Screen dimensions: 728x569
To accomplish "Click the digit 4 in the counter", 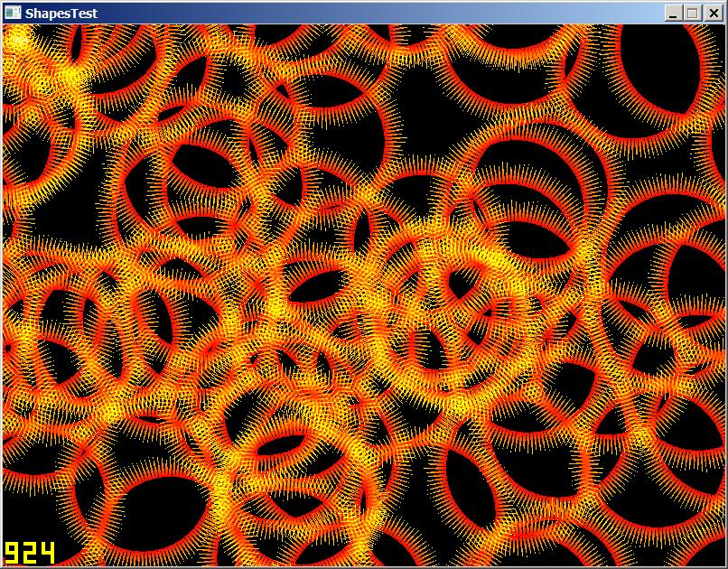I will [x=47, y=553].
